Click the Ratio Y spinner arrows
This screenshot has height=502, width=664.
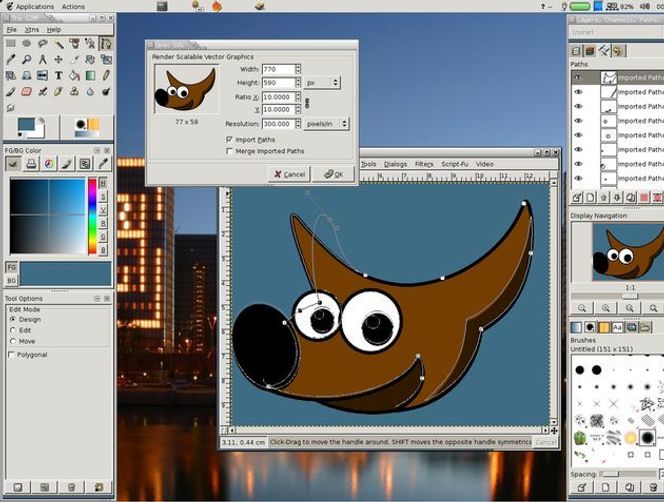click(298, 110)
